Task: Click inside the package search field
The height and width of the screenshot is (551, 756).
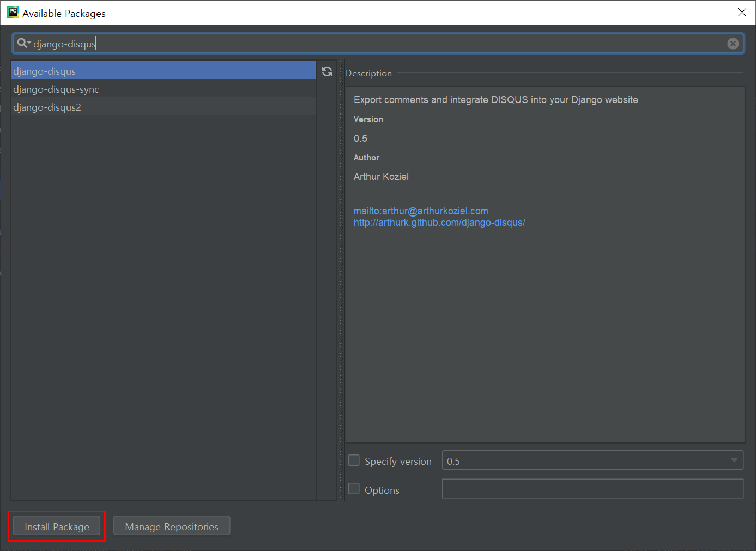Action: [x=378, y=44]
